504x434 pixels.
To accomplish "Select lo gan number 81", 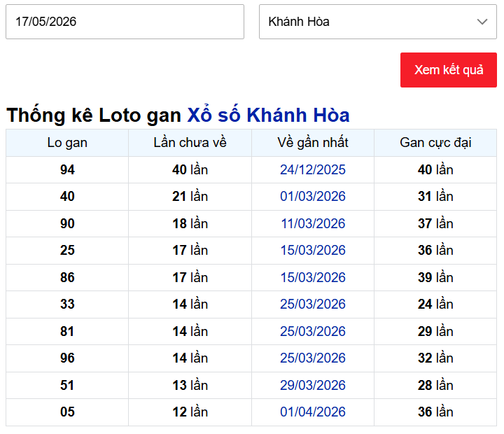I will (x=67, y=331).
